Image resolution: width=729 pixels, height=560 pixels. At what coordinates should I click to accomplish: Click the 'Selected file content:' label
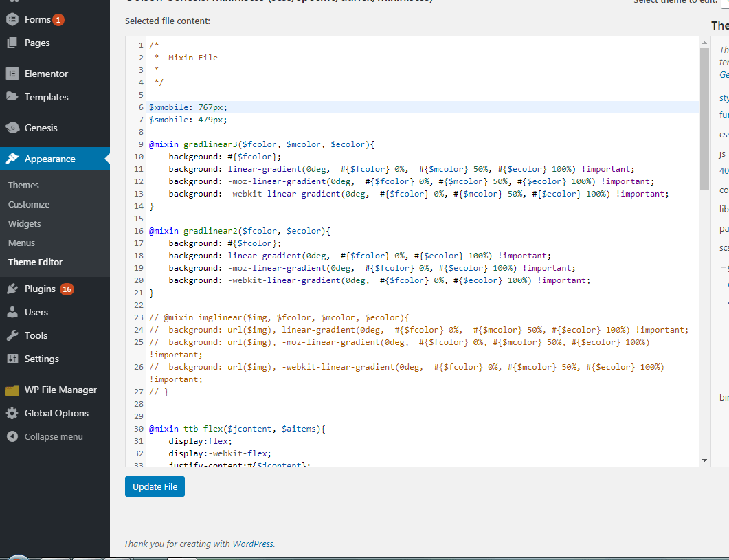[x=168, y=21]
